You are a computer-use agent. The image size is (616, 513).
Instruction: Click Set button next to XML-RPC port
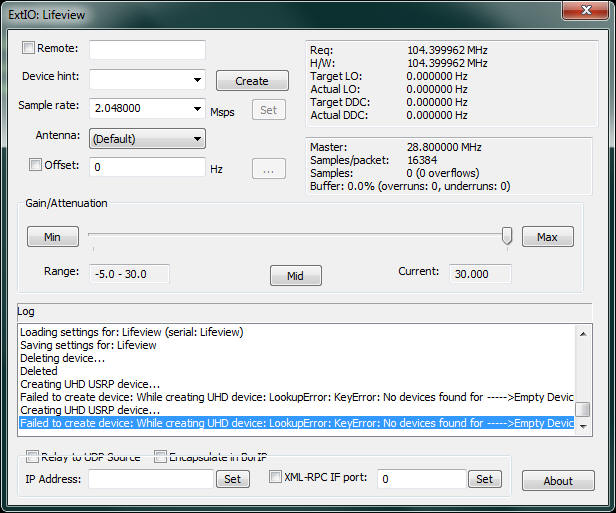click(x=485, y=479)
